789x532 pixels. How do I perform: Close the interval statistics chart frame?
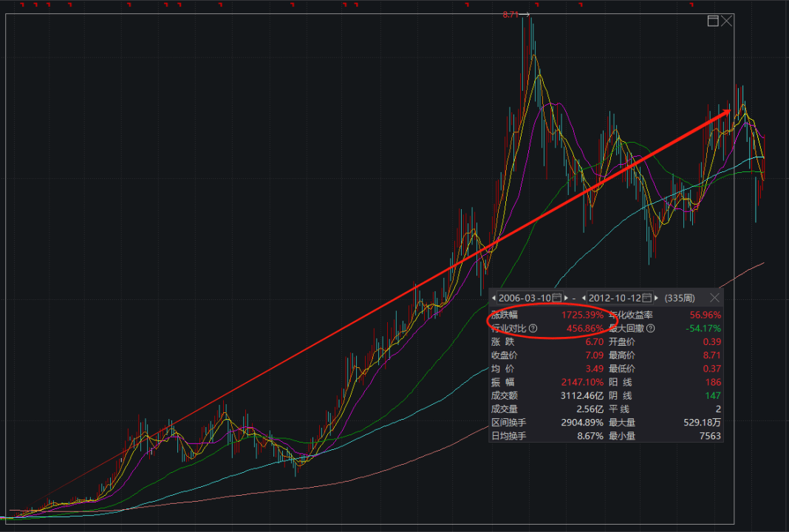pyautogui.click(x=727, y=21)
